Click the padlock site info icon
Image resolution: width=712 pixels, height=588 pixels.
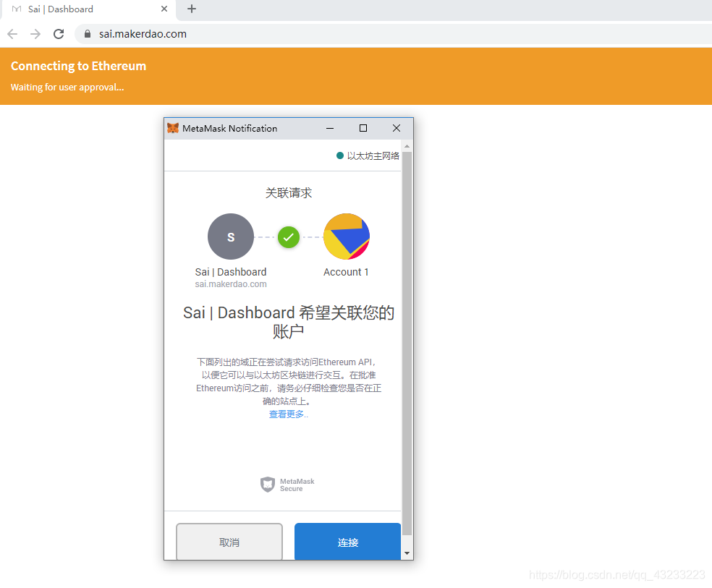88,34
